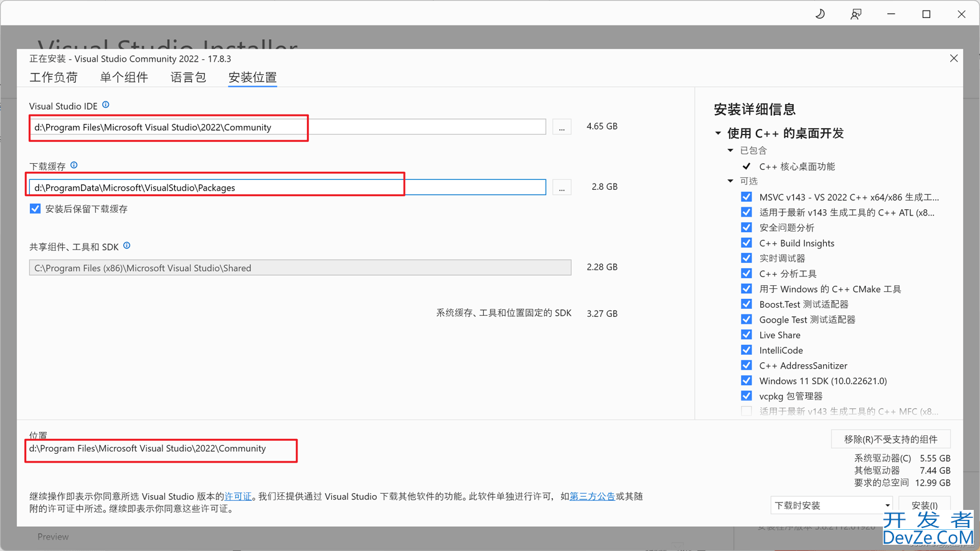This screenshot has height=551, width=980.
Task: Click the 安装(I) button
Action: [925, 505]
